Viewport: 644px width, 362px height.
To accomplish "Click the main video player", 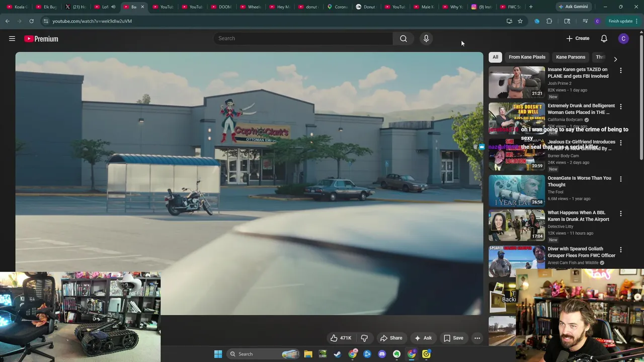I will 249,184.
